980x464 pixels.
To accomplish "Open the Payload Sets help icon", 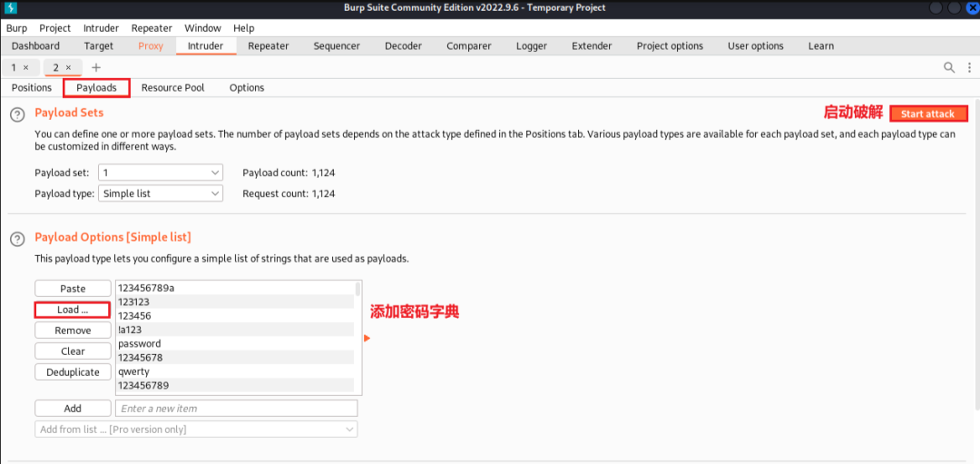I will point(18,114).
